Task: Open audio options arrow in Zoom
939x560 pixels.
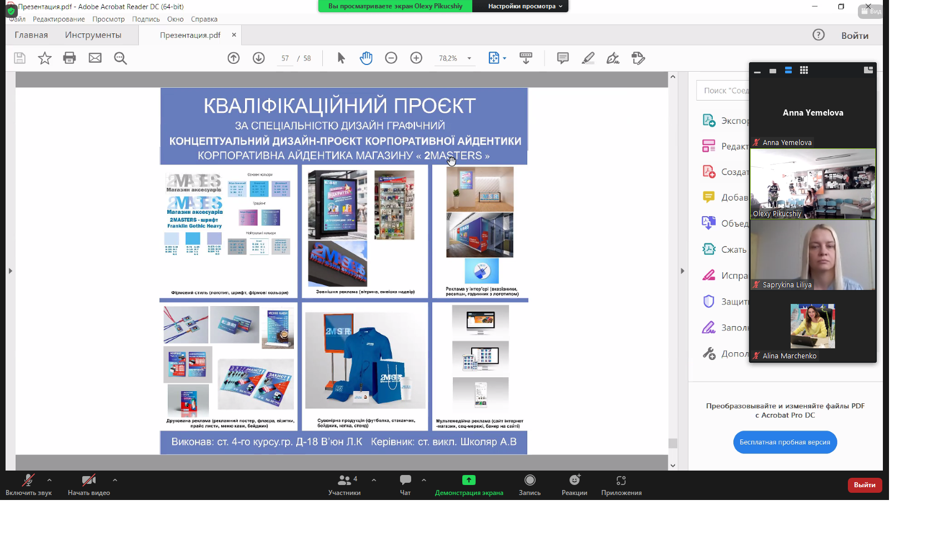Action: click(49, 479)
